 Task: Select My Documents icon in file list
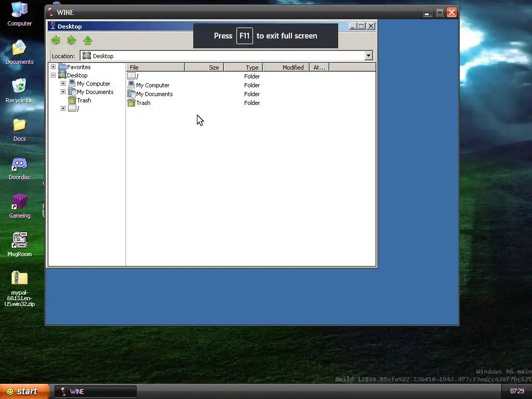tap(131, 94)
